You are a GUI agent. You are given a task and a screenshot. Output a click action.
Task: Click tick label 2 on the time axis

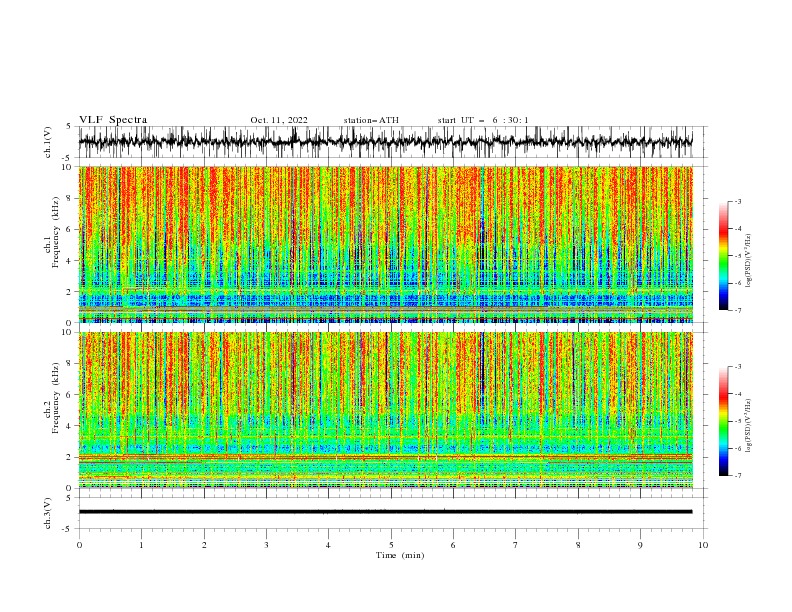pos(204,545)
